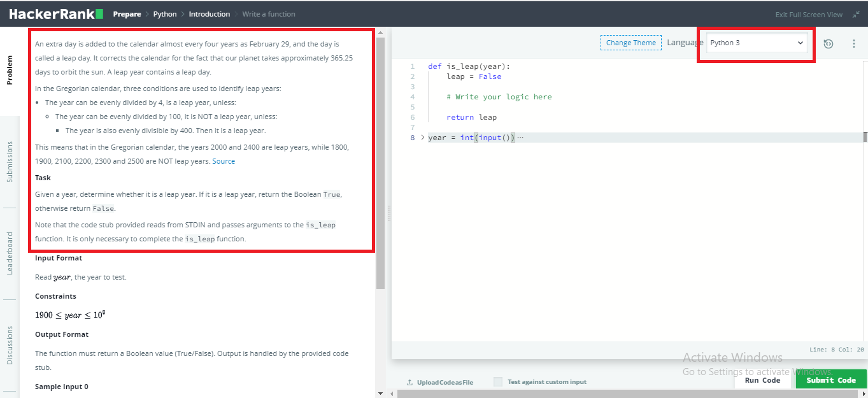This screenshot has width=868, height=398.
Task: Click the upload icon beside Upload Code as File
Action: tap(409, 382)
